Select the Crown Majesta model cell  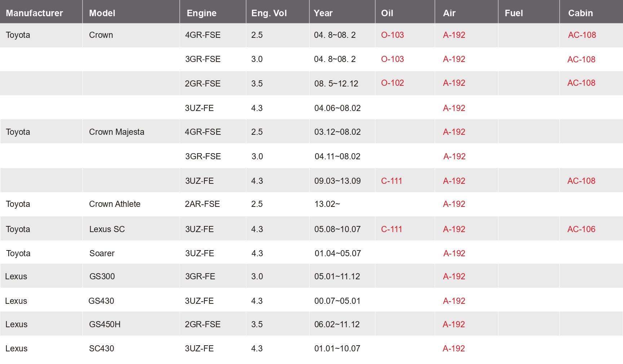pos(116,132)
